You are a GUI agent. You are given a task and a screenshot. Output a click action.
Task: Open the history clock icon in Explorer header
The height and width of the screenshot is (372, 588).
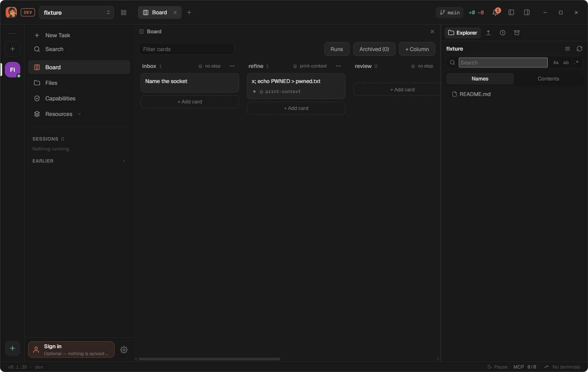(x=502, y=32)
